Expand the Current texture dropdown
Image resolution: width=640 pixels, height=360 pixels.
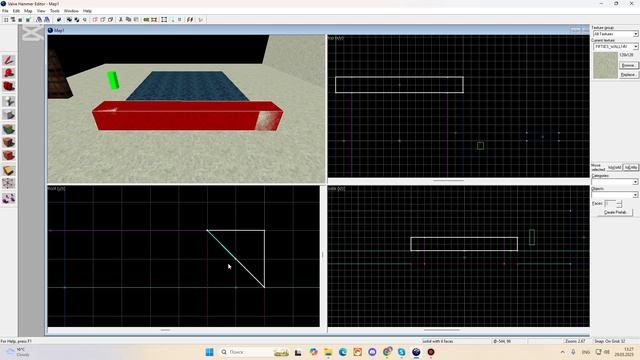coord(636,47)
